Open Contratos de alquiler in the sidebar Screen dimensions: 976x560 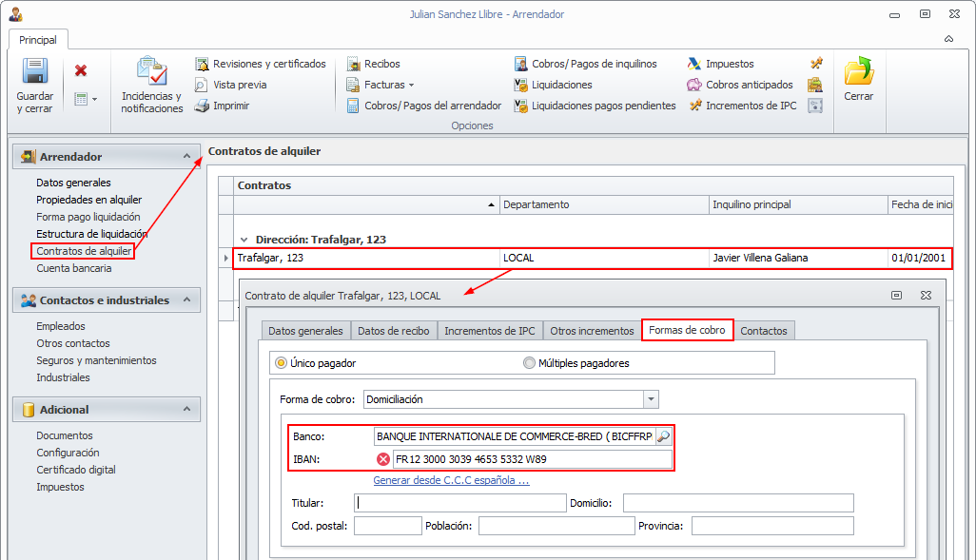(x=84, y=251)
